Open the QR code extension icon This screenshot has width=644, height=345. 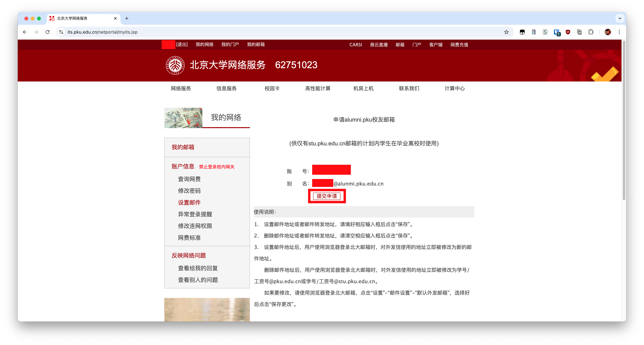click(534, 32)
